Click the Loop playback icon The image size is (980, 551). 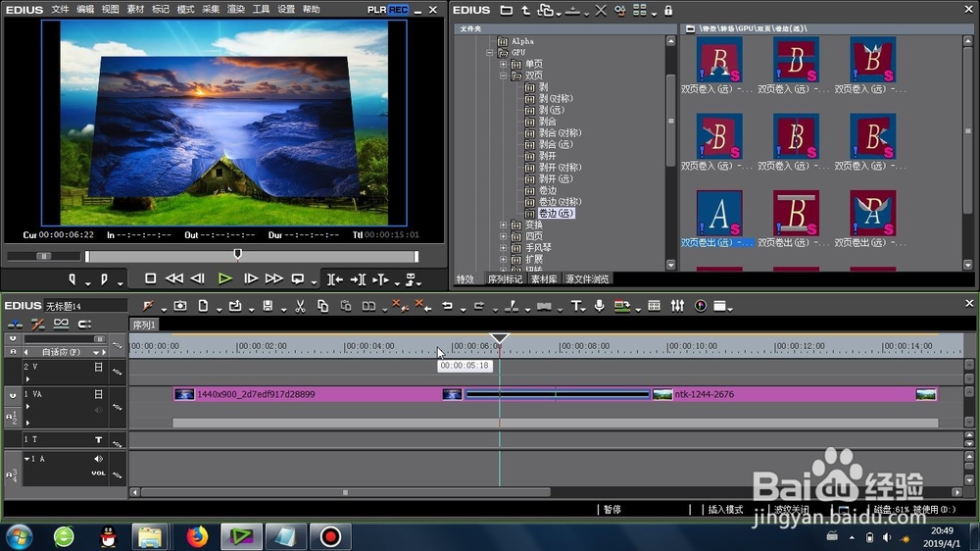point(298,278)
